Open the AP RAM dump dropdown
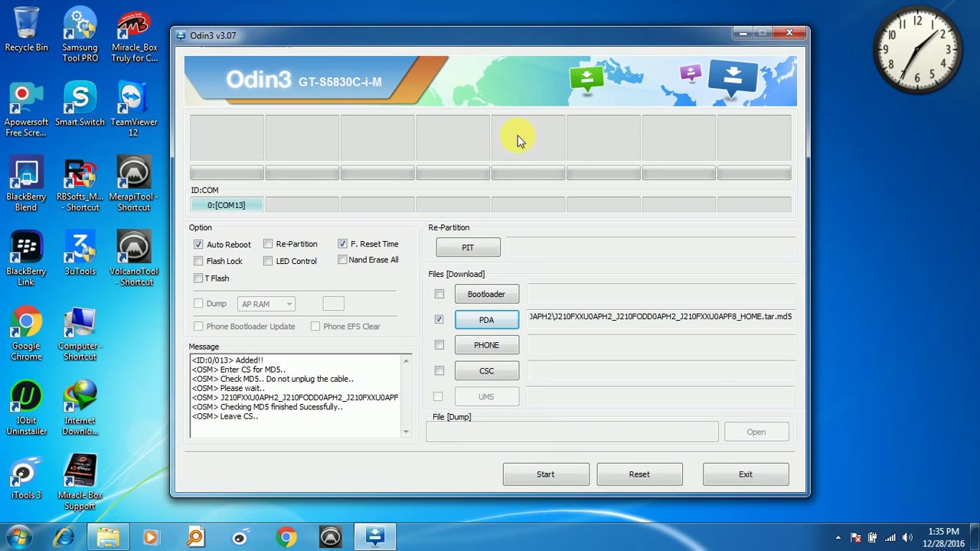 pos(266,304)
